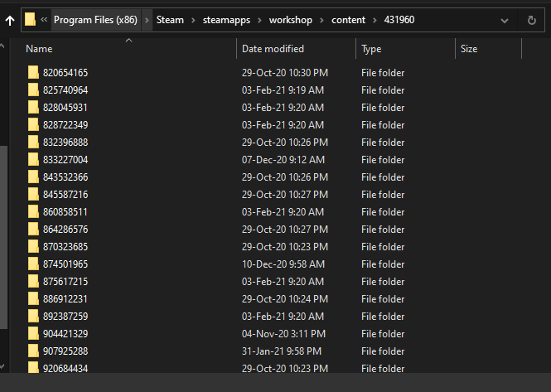Refresh the current folder view

[x=531, y=19]
